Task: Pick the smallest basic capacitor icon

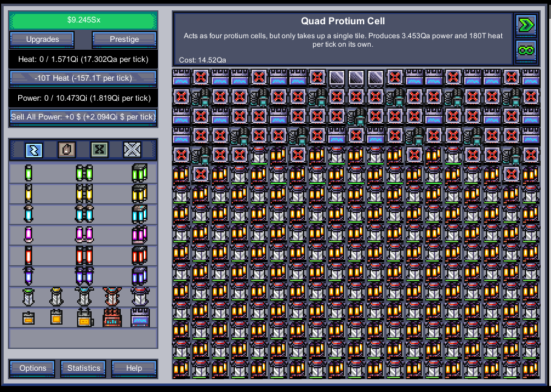Action: [29, 318]
